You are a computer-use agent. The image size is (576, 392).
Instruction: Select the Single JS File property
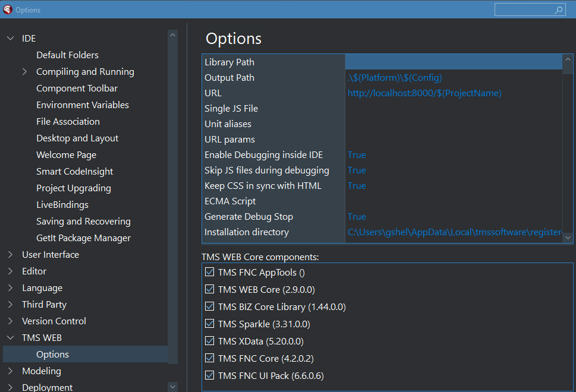point(231,109)
